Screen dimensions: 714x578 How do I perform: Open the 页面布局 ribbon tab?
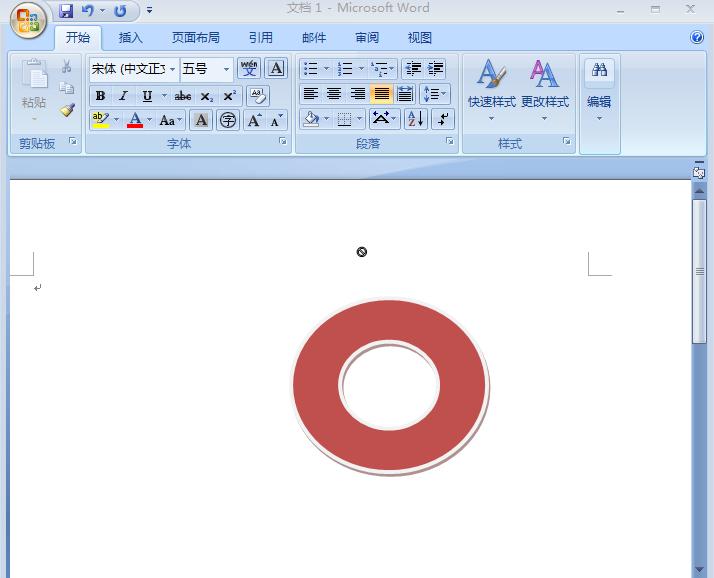pos(195,38)
